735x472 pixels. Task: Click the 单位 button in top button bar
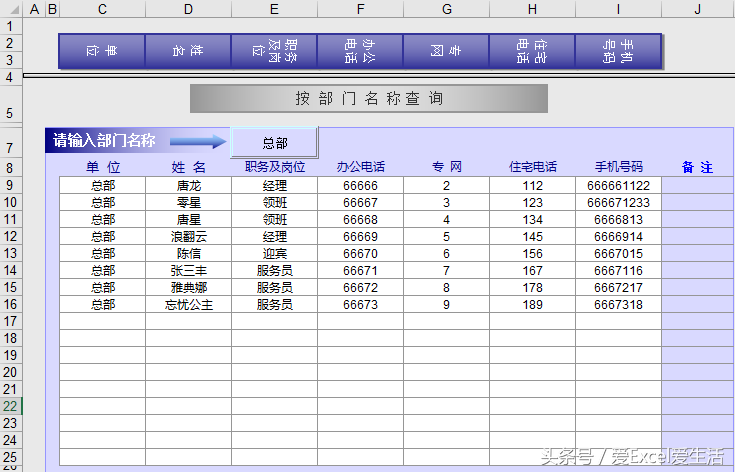point(102,51)
